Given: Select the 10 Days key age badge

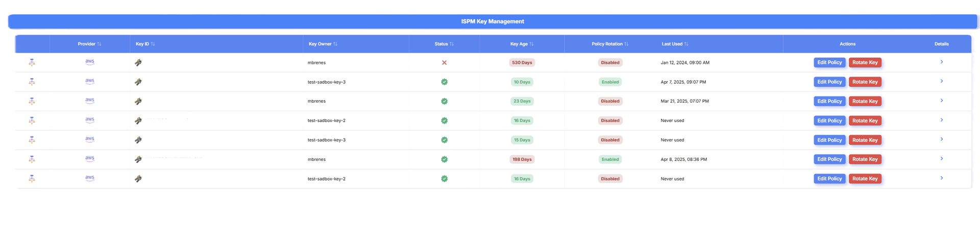Looking at the screenshot, I should pyautogui.click(x=522, y=82).
